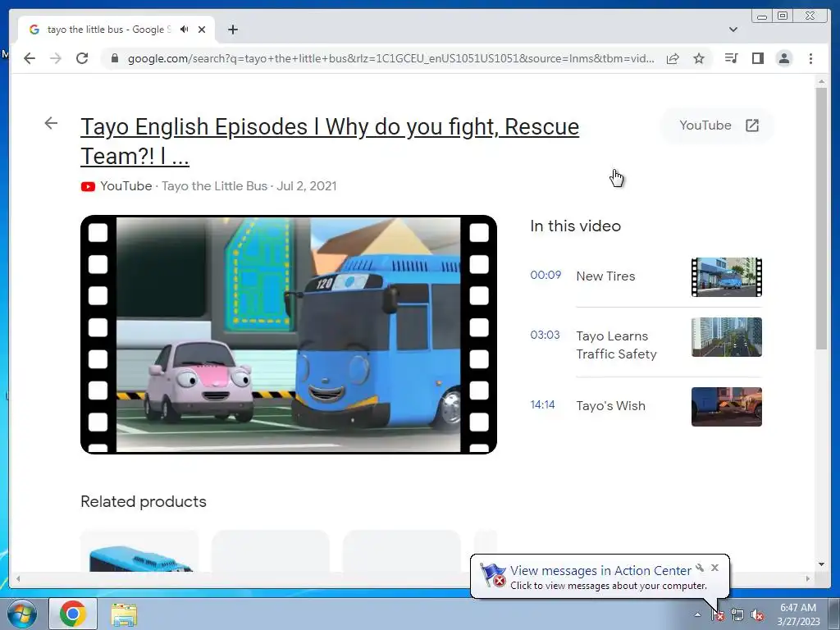Image resolution: width=840 pixels, height=630 pixels.
Task: Click the vertical scrollbar thumb
Action: click(821, 218)
